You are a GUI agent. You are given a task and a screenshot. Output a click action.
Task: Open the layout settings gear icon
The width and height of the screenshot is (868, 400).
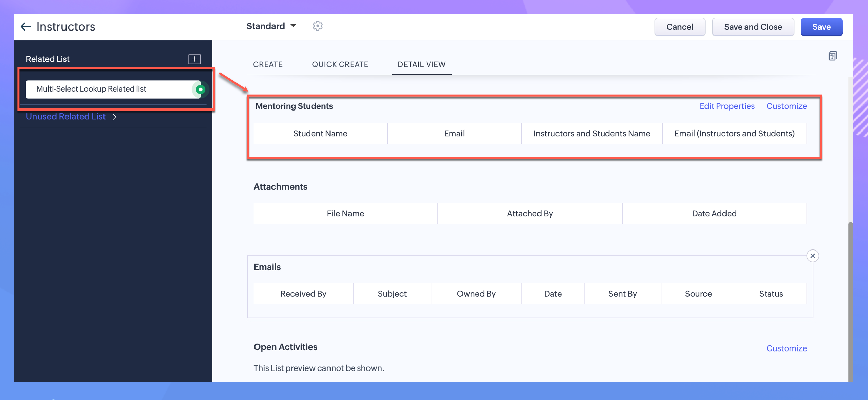(317, 26)
